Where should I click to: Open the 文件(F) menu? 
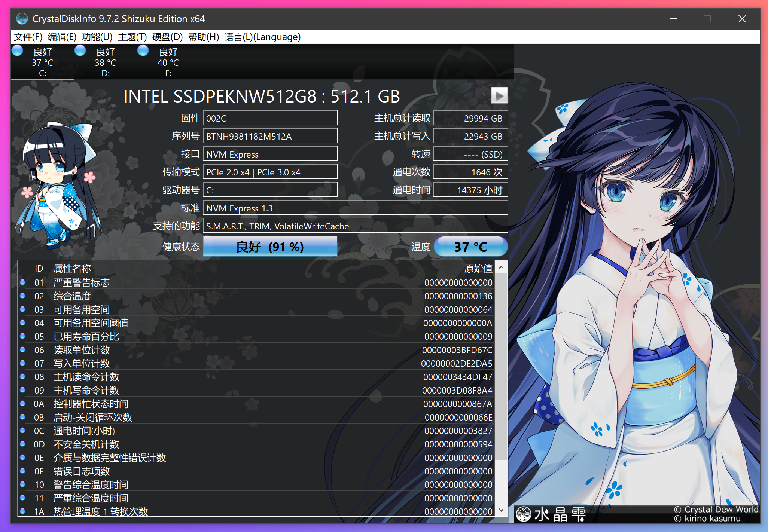[28, 37]
